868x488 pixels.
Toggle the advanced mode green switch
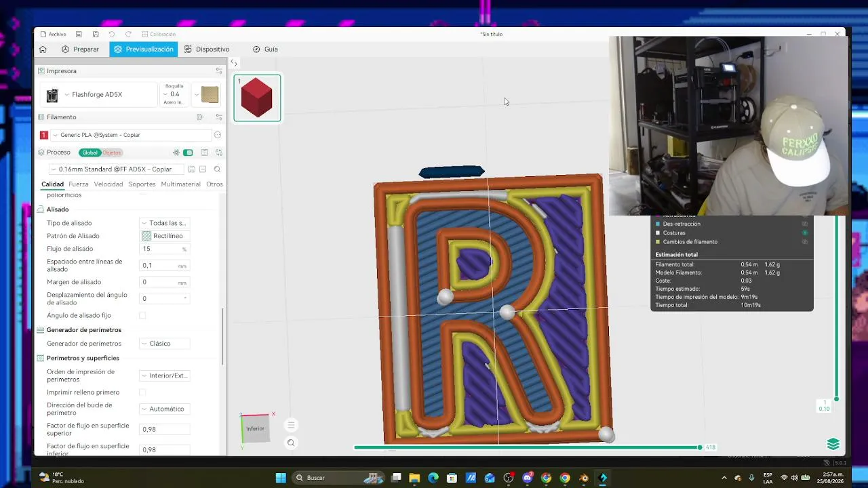[x=188, y=152]
